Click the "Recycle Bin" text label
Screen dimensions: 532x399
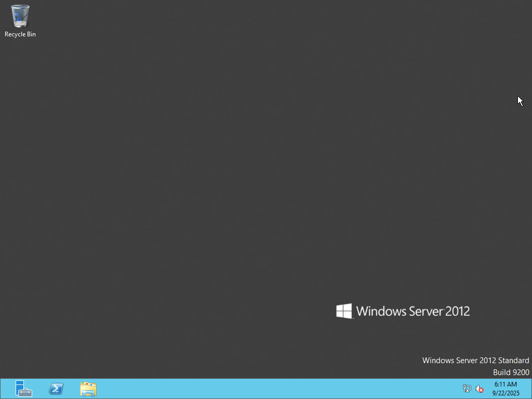(x=20, y=34)
